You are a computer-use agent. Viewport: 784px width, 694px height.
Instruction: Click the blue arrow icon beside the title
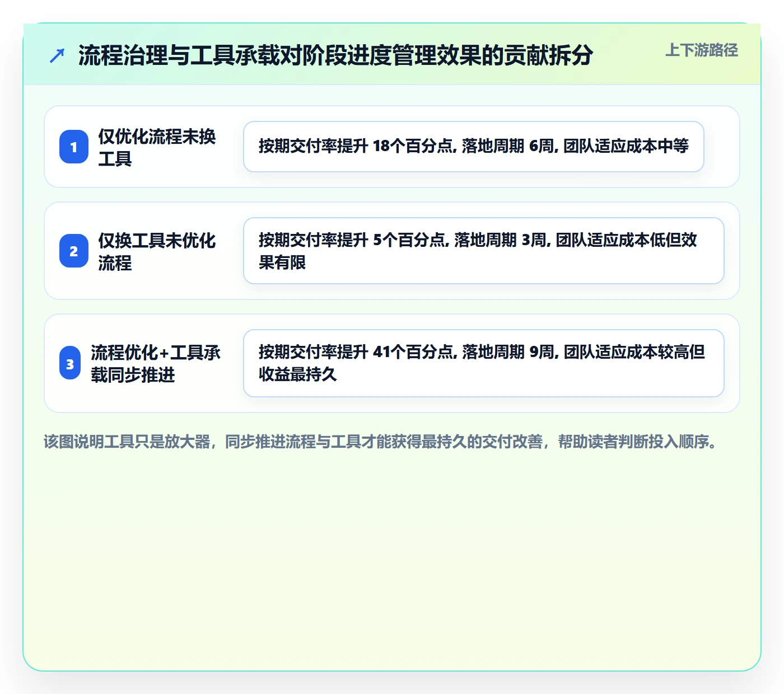(x=57, y=55)
